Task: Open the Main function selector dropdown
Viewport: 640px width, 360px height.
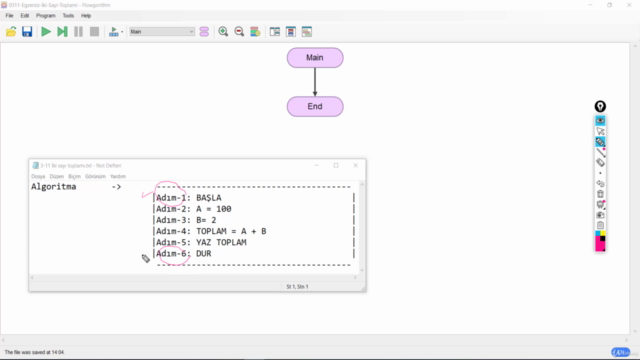Action: pos(162,31)
